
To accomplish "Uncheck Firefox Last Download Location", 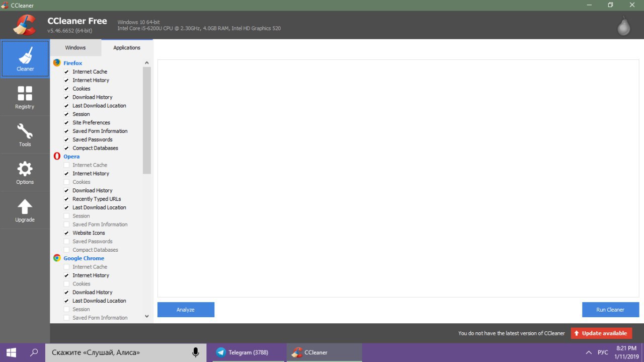I will 66,106.
